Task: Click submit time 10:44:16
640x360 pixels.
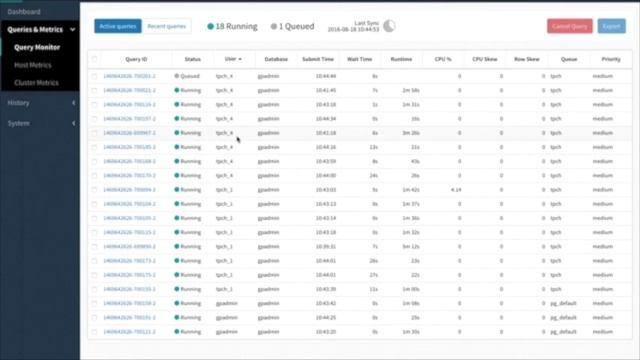Action: pyautogui.click(x=326, y=147)
